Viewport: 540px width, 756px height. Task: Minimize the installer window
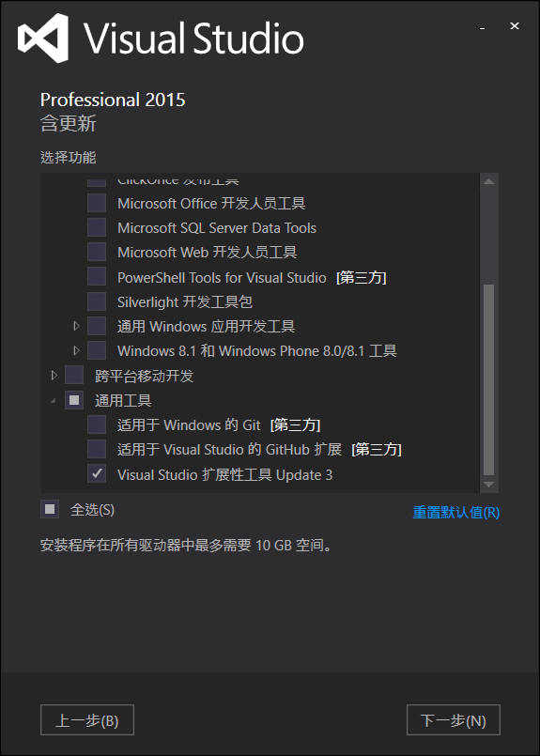[482, 26]
